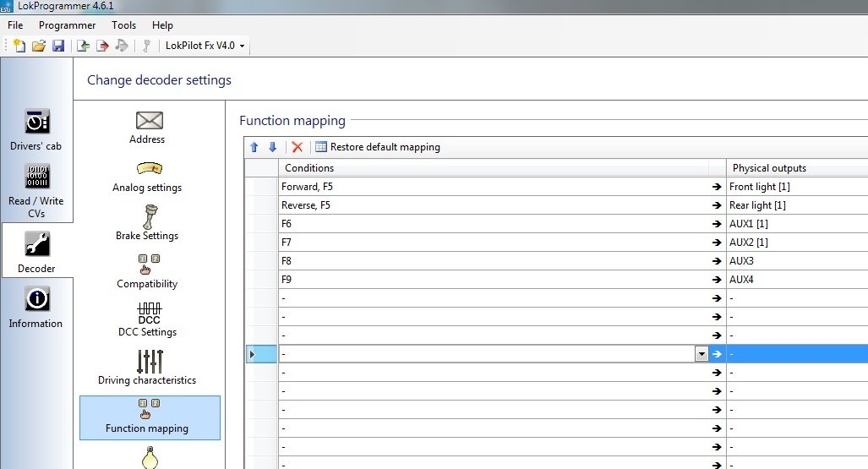Click the read decoder data icon

(x=83, y=46)
